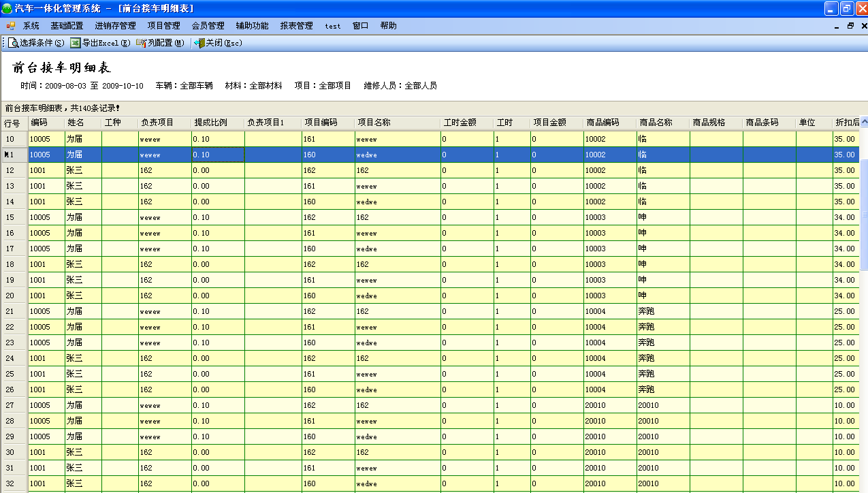Click the 35.00 price cell in row 10

(x=846, y=139)
